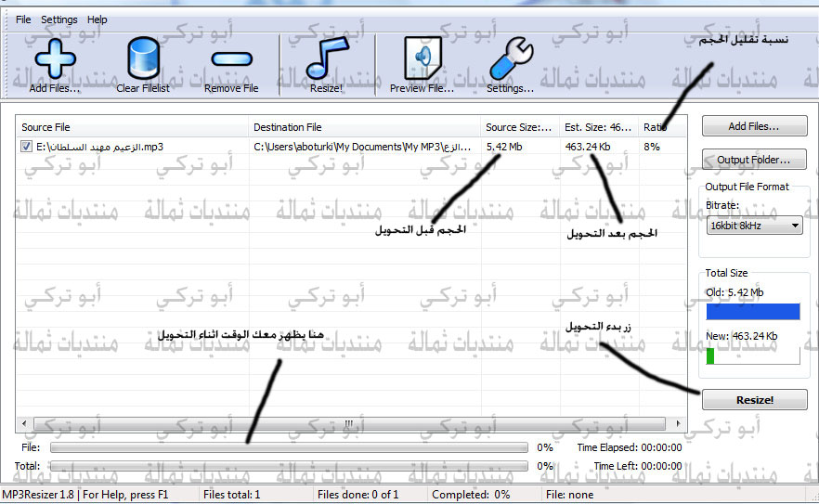819x504 pixels.
Task: Click the Time Left 00:00:00 readout
Action: pos(637,466)
